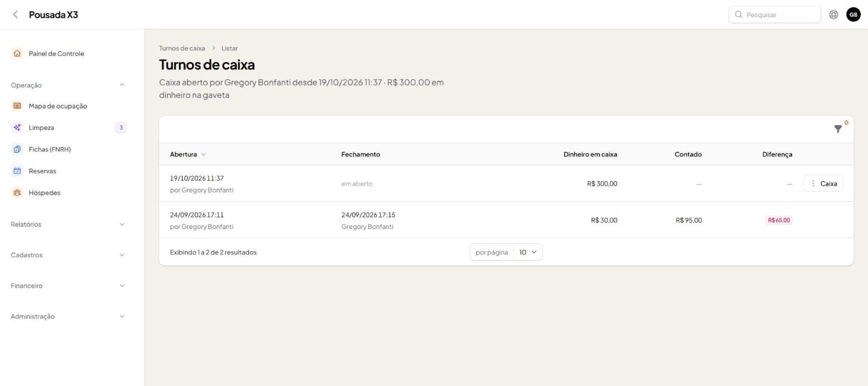Click the Pousada X3 title
Image resolution: width=868 pixels, height=386 pixels.
click(x=53, y=14)
